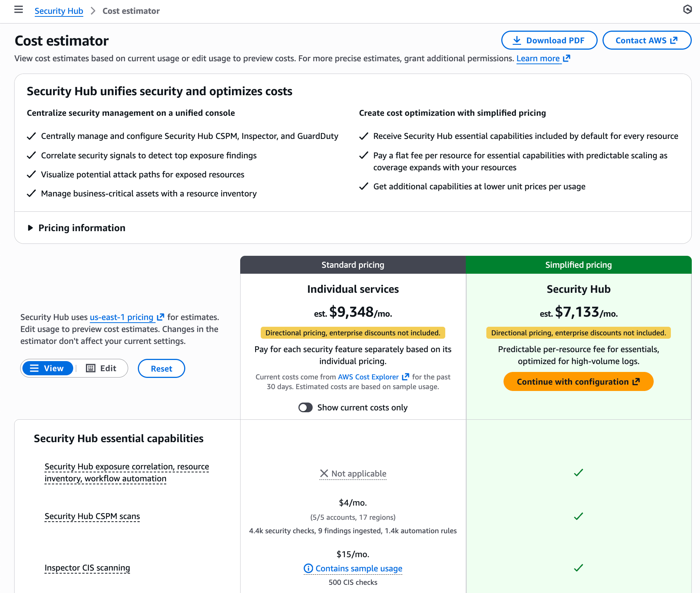Click the download arrow icon
700x593 pixels.
(x=517, y=40)
